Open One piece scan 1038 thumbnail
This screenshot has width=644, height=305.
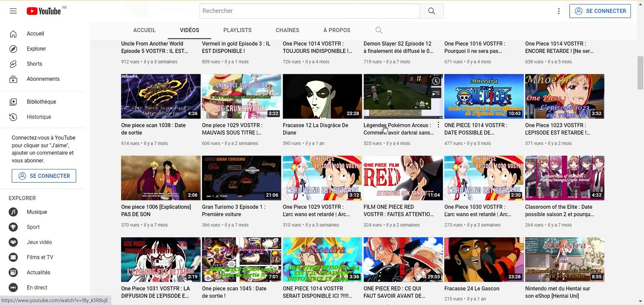pos(161,96)
